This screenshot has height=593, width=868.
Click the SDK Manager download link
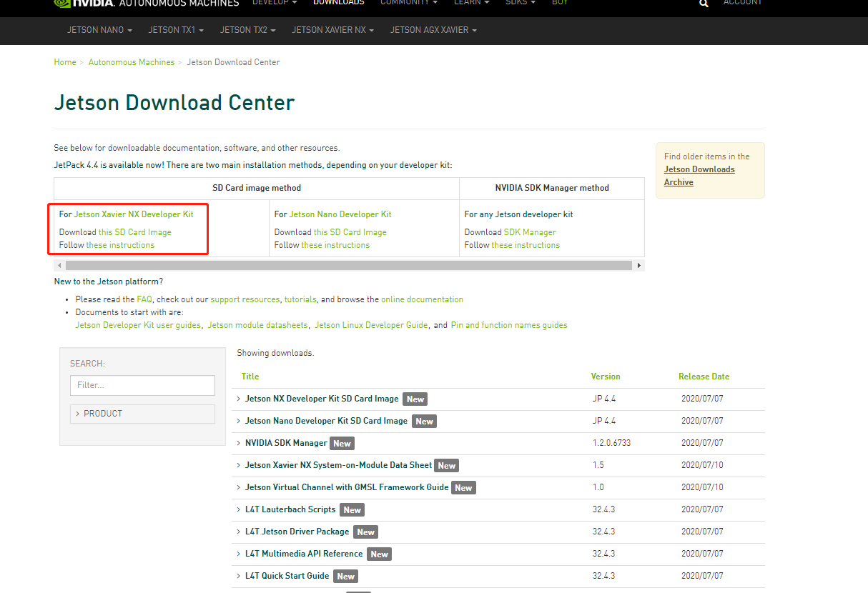click(530, 232)
